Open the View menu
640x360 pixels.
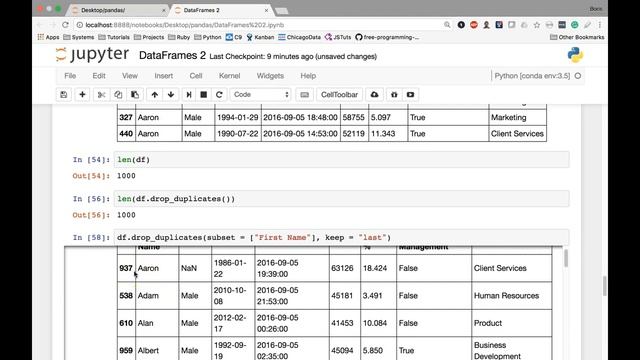130,76
